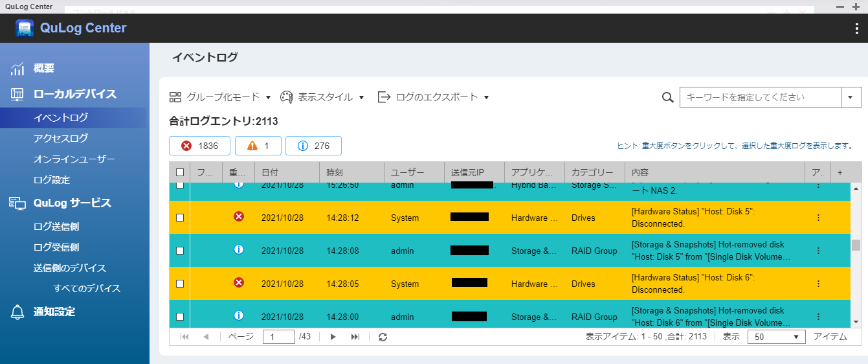Go to the previous page of logs
The image size is (868, 364).
[206, 337]
